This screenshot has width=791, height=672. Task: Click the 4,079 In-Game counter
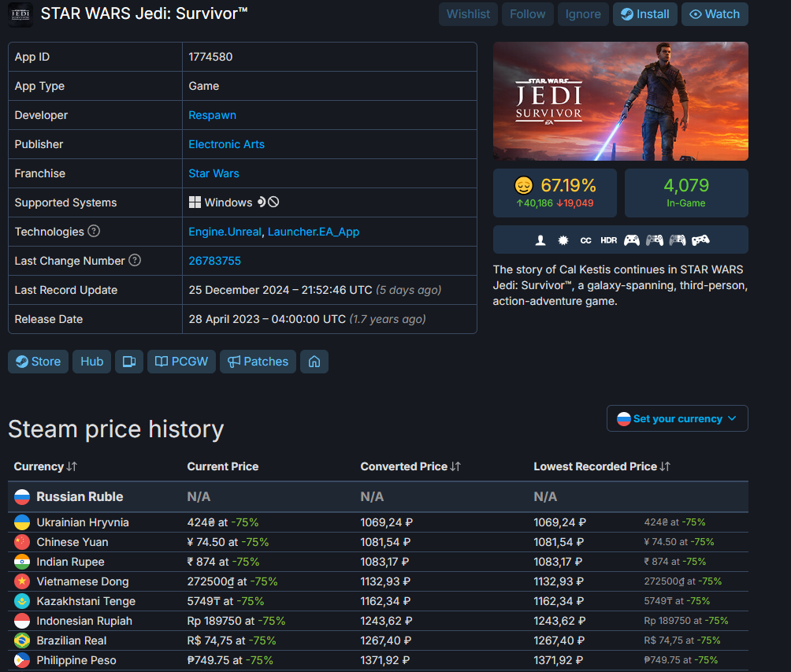pyautogui.click(x=686, y=193)
